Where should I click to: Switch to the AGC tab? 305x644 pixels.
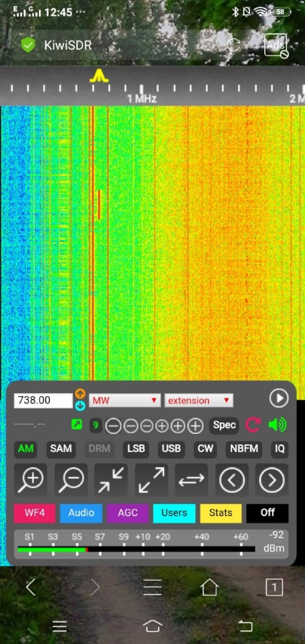(128, 513)
